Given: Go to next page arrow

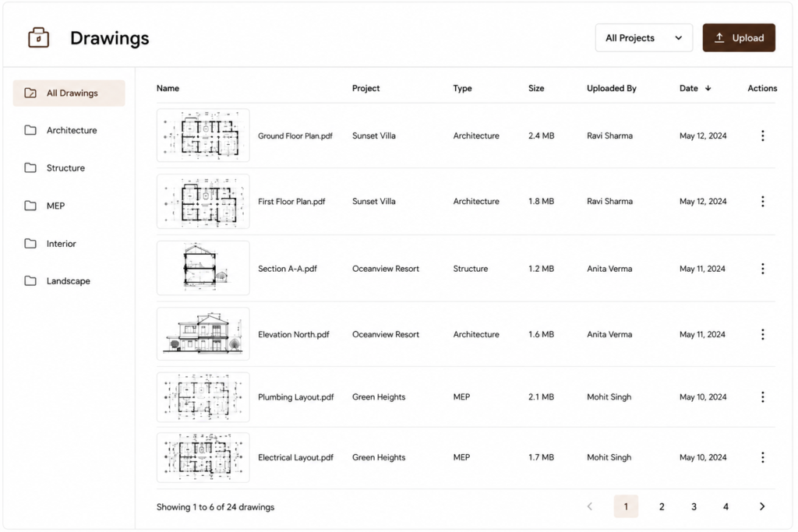Looking at the screenshot, I should point(762,506).
